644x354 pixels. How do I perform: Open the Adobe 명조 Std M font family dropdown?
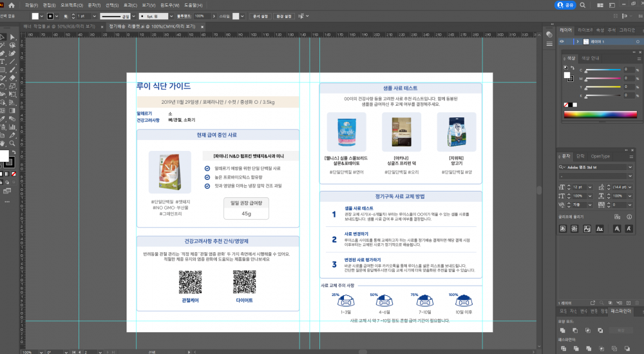coord(630,167)
